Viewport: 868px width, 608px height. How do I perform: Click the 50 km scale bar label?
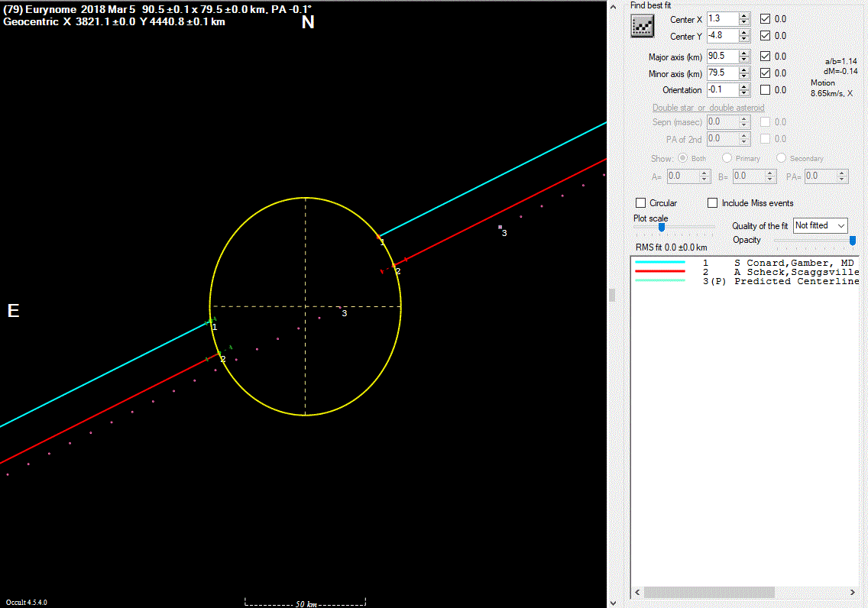click(306, 603)
